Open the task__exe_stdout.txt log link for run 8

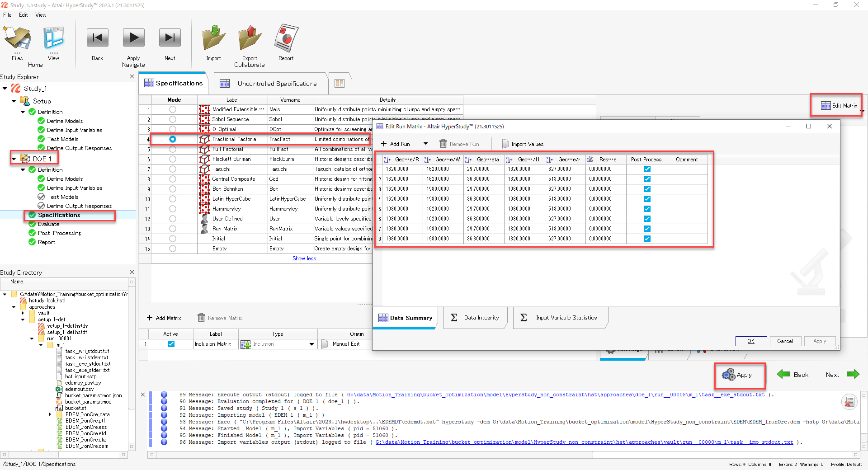(x=556, y=395)
